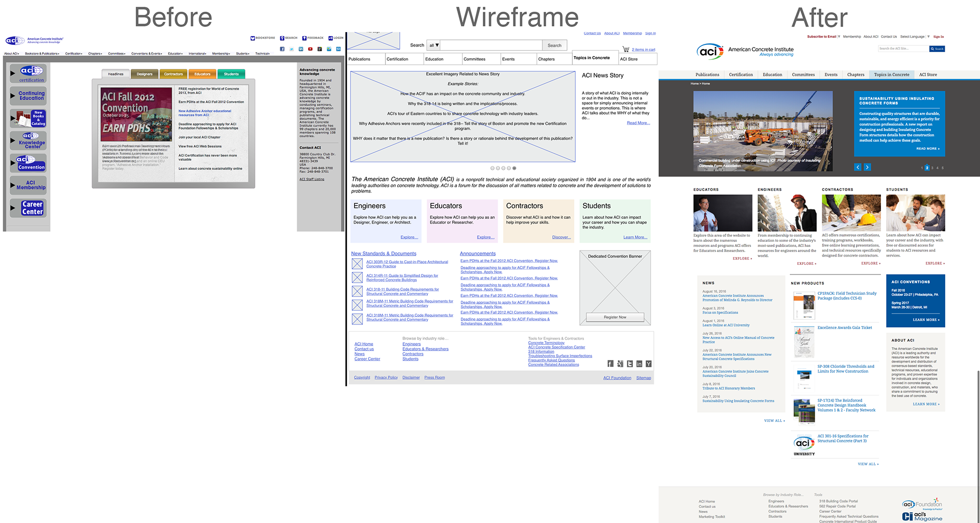Screen dimensions: 980x523
Task: Select ACI Store in the After navigation bar
Action: (928, 74)
